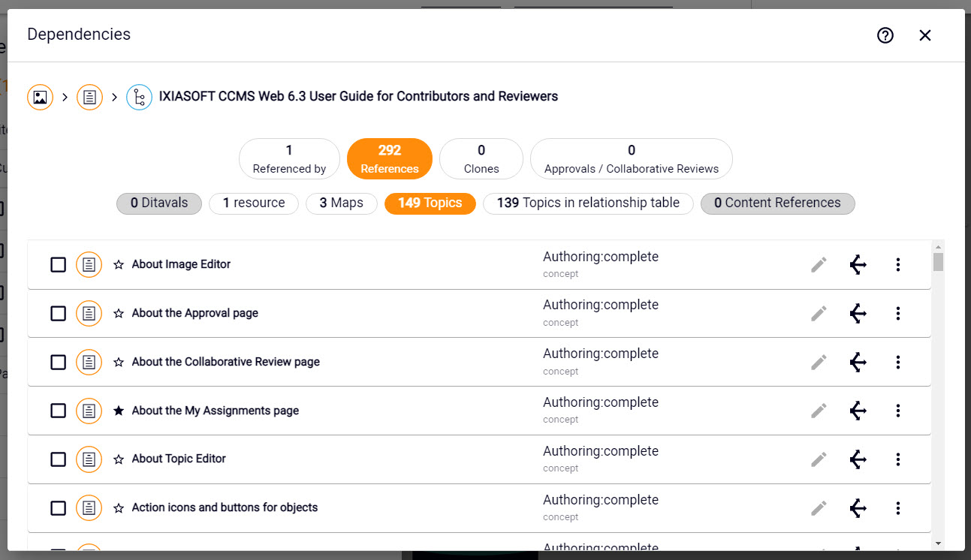
Task: Check the About Image Editor checkbox
Action: coord(58,265)
